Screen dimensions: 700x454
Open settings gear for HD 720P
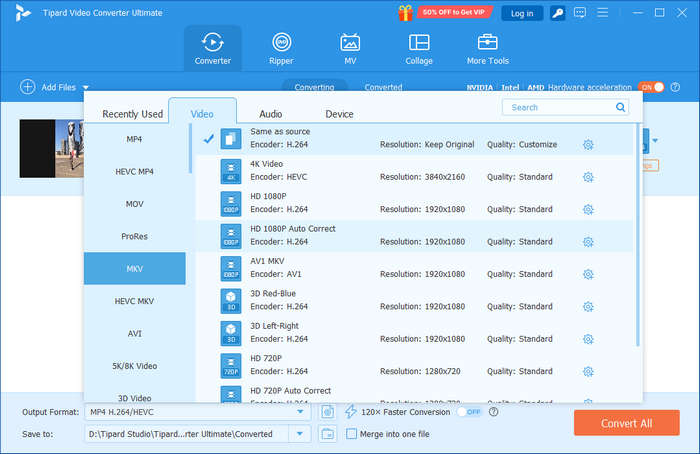pos(588,371)
